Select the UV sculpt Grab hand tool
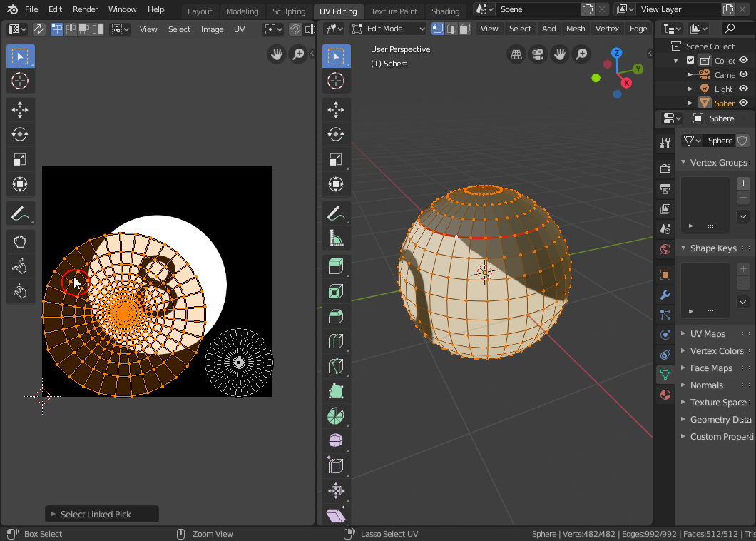Screen dimensions: 756x541 click(x=20, y=241)
